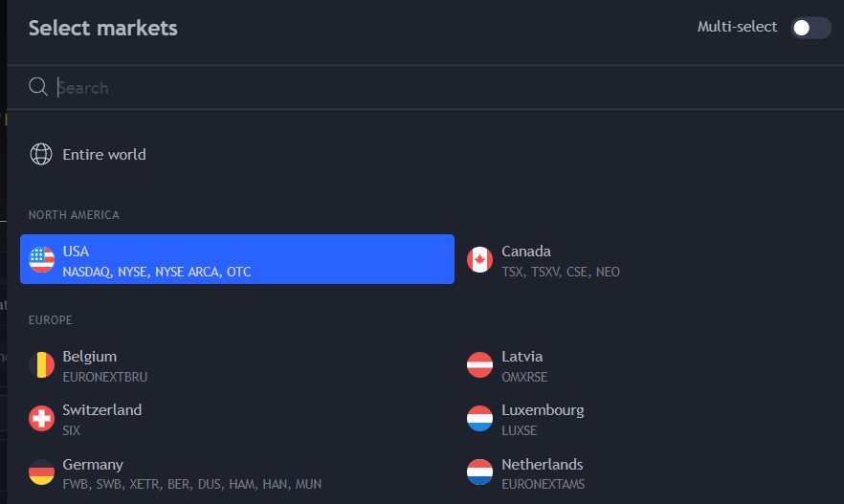Select Germany market with XETR exchange list
The image size is (844, 504).
pos(237,472)
